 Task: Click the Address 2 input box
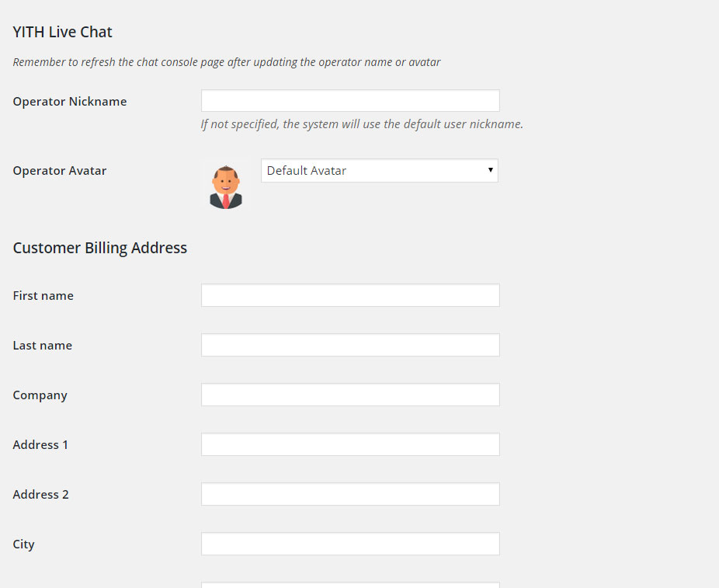pos(350,494)
